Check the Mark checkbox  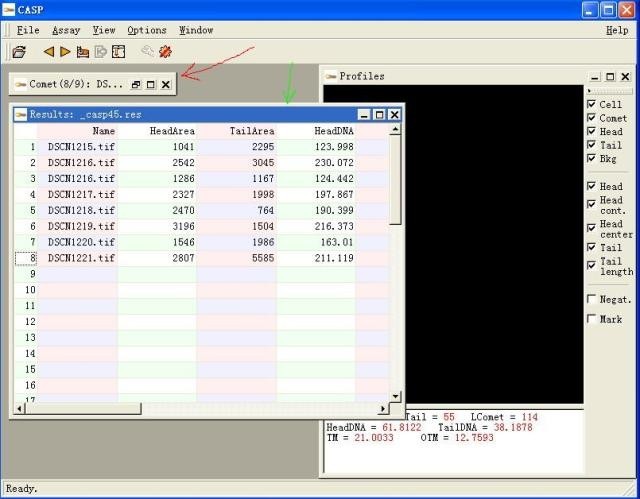click(x=592, y=319)
